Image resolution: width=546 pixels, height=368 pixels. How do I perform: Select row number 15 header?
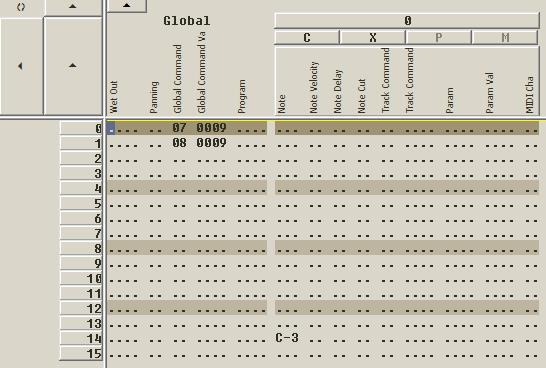[81, 354]
